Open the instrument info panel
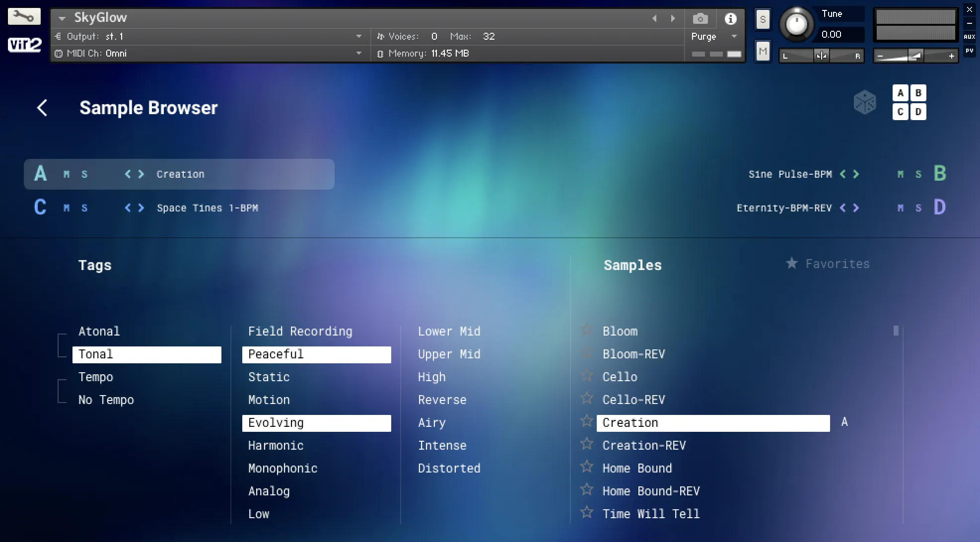Screen dimensions: 980x542 730,18
